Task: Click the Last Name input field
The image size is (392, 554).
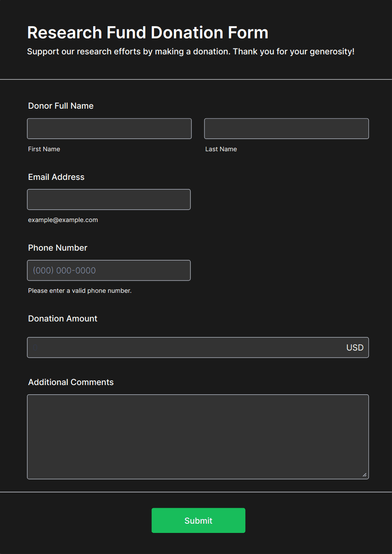Action: click(x=286, y=128)
